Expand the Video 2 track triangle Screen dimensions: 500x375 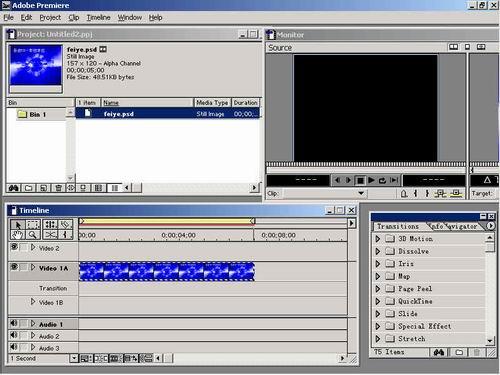(x=33, y=247)
